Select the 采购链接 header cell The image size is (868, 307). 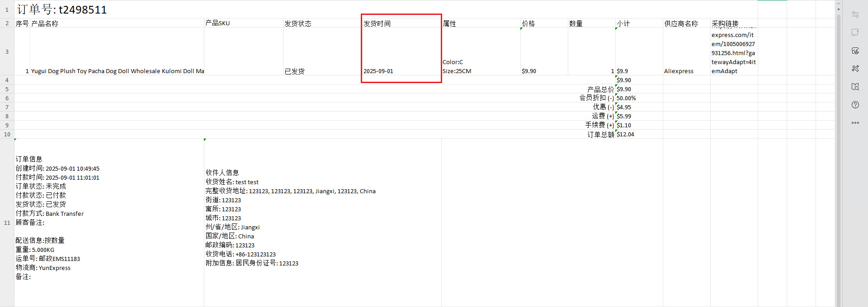734,23
